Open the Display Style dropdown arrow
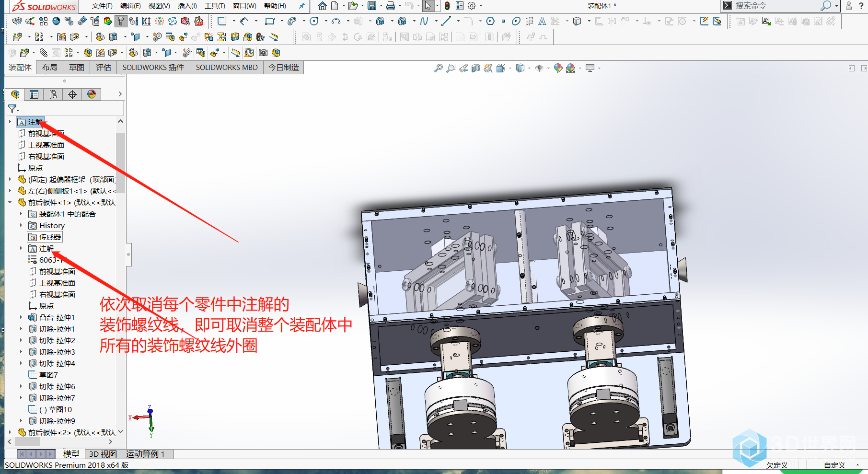The height and width of the screenshot is (474, 868). pyautogui.click(x=529, y=69)
